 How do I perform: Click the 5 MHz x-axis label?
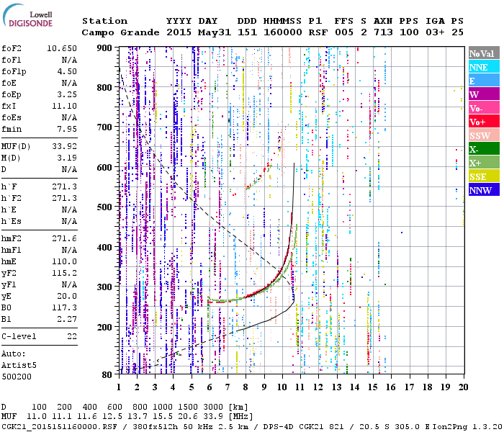[192, 387]
